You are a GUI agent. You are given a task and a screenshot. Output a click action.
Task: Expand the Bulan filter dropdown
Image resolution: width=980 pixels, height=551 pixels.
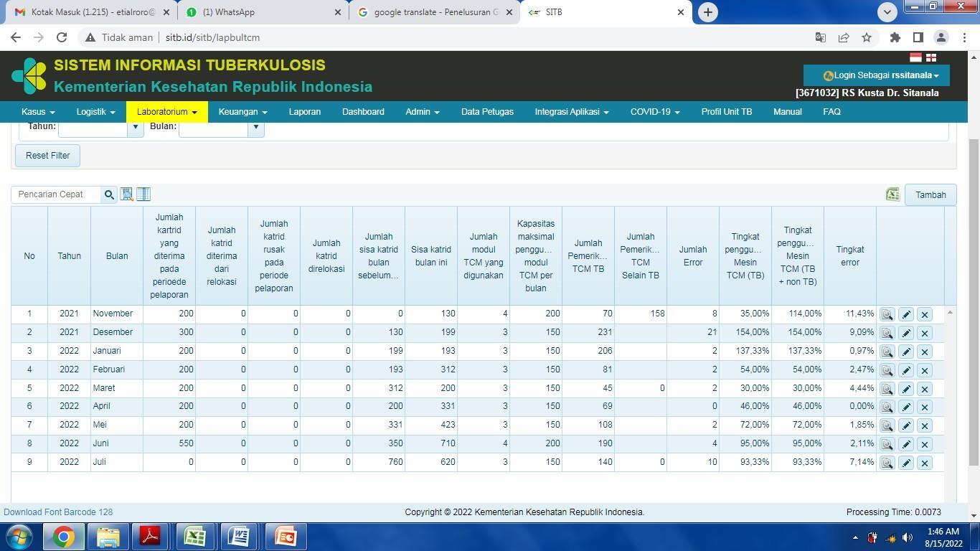pyautogui.click(x=255, y=127)
